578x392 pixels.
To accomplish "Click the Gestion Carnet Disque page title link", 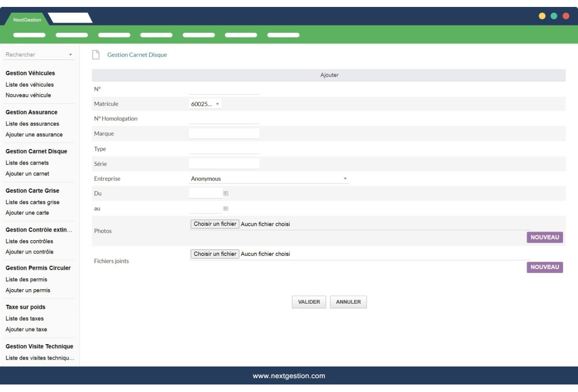I will point(137,54).
